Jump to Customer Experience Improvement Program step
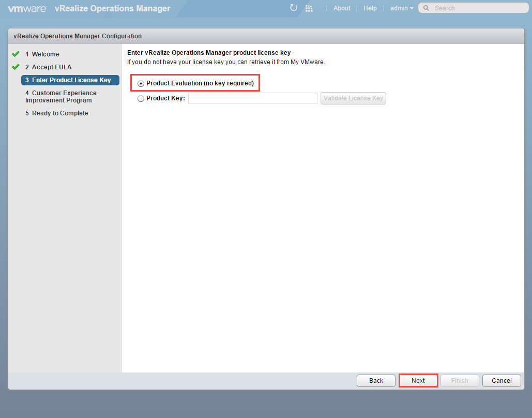 click(61, 97)
